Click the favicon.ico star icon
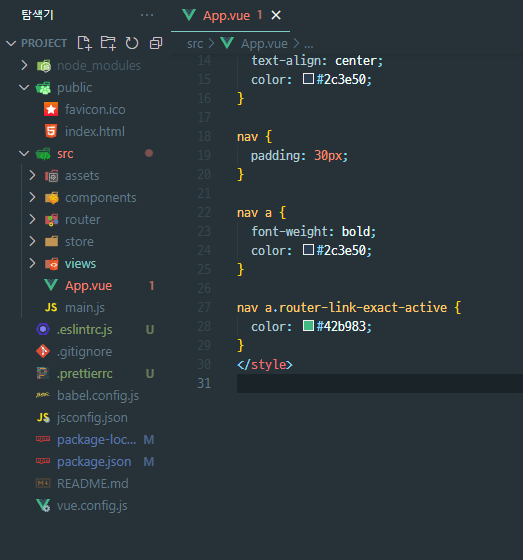 point(51,109)
